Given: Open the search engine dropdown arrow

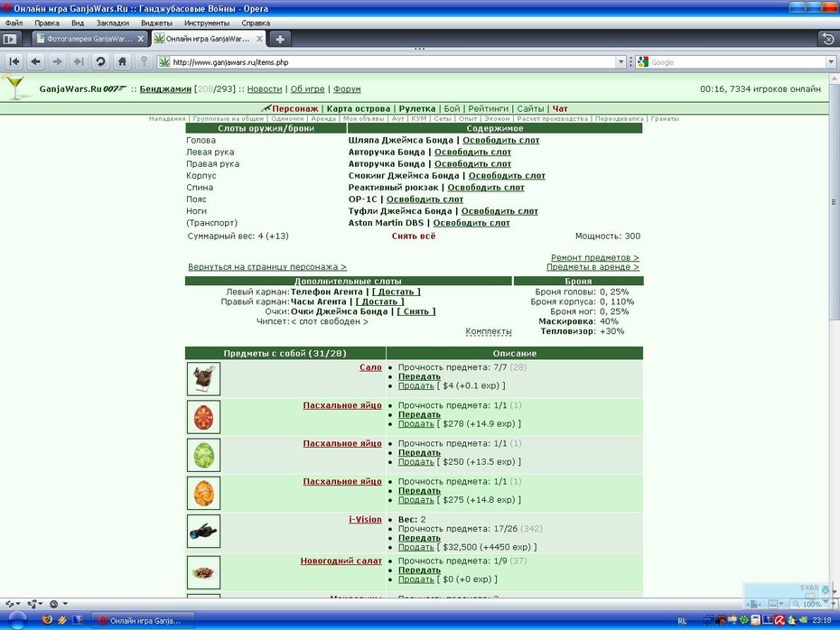Looking at the screenshot, I should point(831,62).
